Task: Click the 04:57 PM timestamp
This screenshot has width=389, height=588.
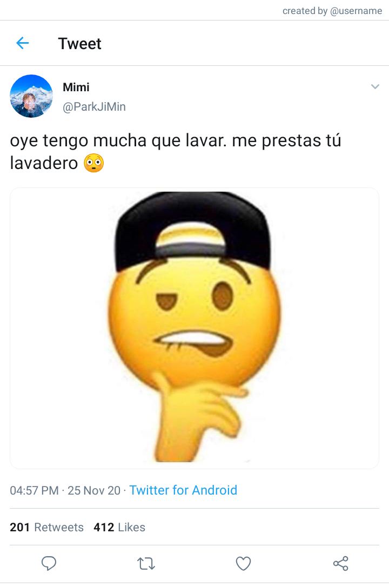Action: (34, 490)
